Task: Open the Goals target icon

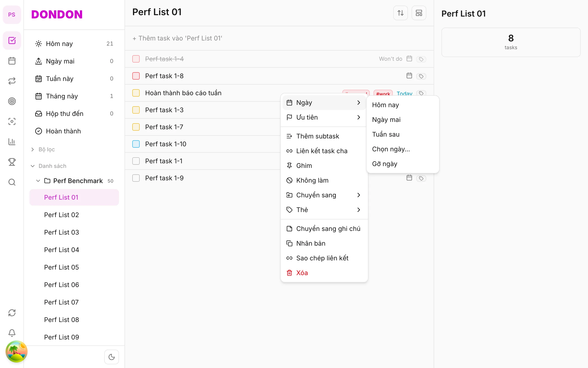Action: pyautogui.click(x=12, y=101)
